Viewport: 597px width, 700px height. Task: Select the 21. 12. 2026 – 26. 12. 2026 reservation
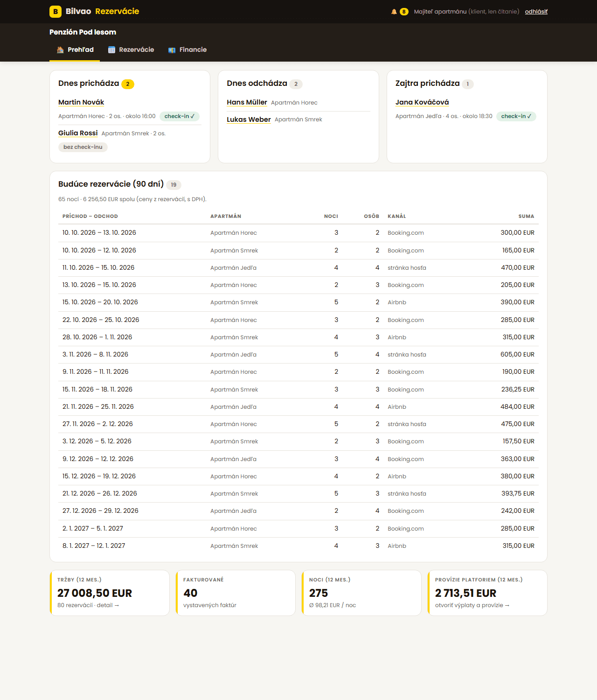coord(298,494)
